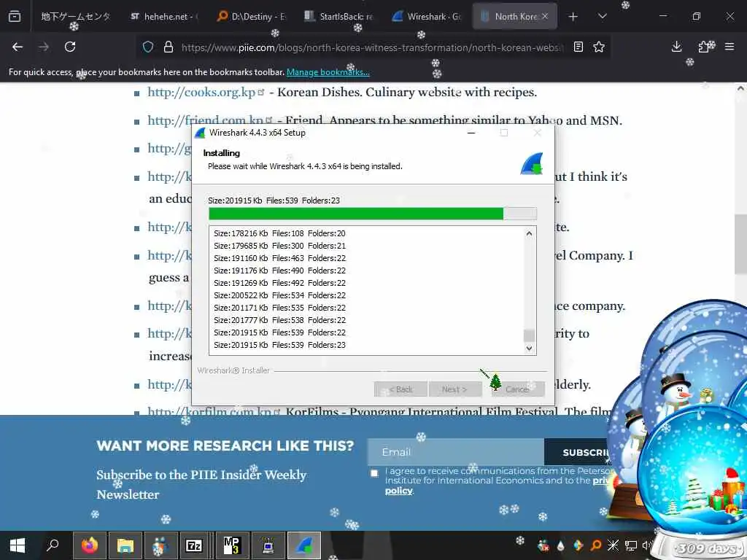Image resolution: width=747 pixels, height=560 pixels.
Task: Open the cooks.org.kp link
Action: point(201,93)
